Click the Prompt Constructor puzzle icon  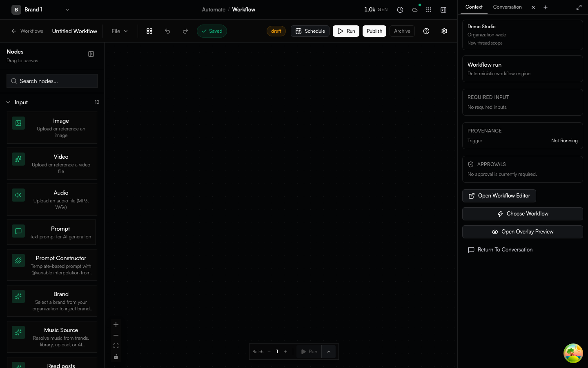pyautogui.click(x=18, y=260)
